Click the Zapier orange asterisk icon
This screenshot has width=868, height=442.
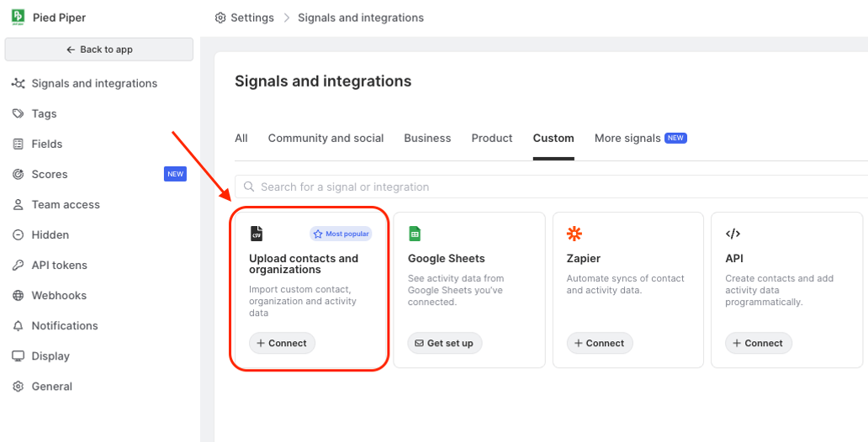click(574, 234)
